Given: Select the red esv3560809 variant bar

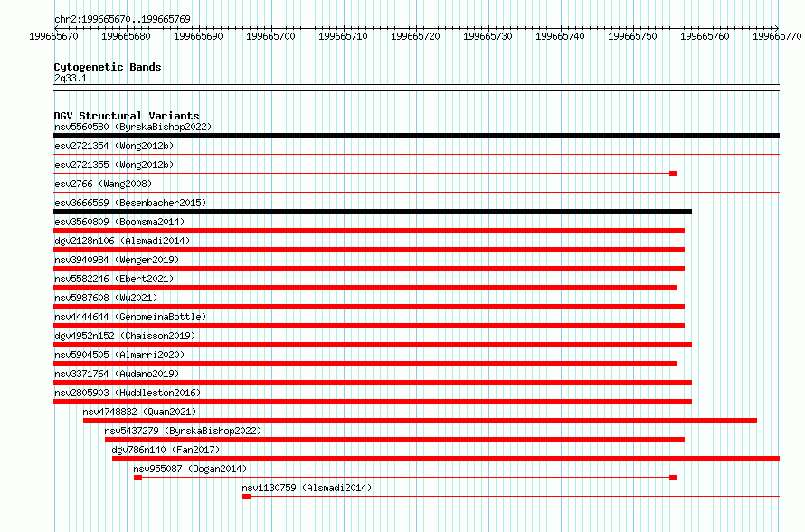Looking at the screenshot, I should point(369,231).
